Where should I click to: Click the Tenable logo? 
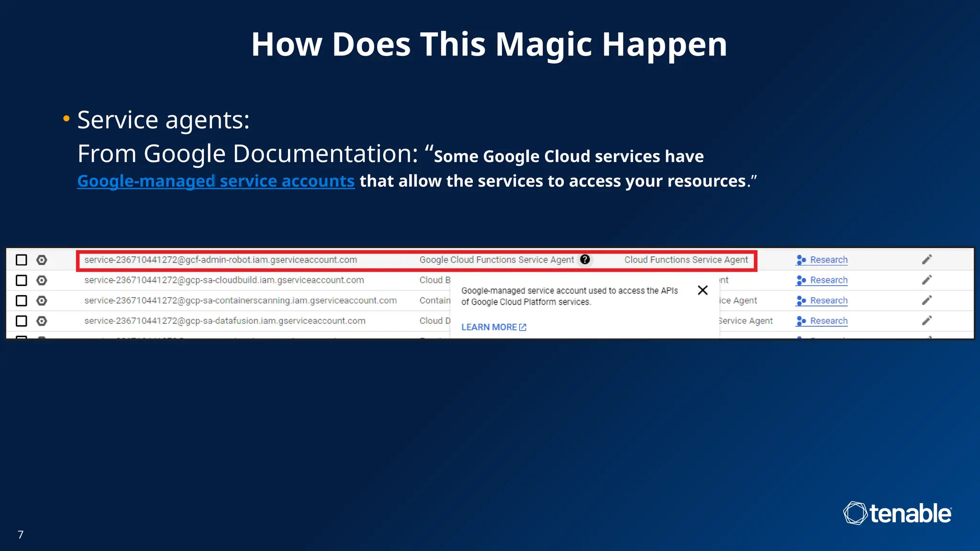pos(898,513)
